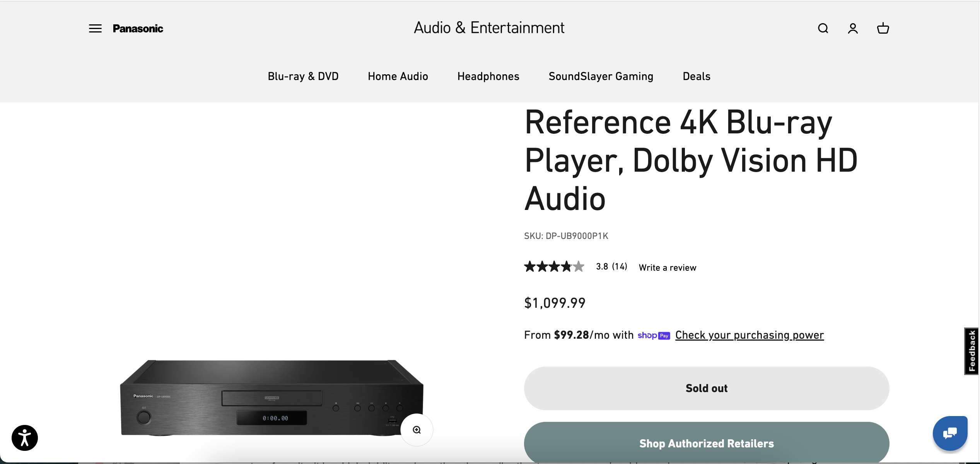The width and height of the screenshot is (980, 464).
Task: Click the product title heading
Action: [691, 160]
